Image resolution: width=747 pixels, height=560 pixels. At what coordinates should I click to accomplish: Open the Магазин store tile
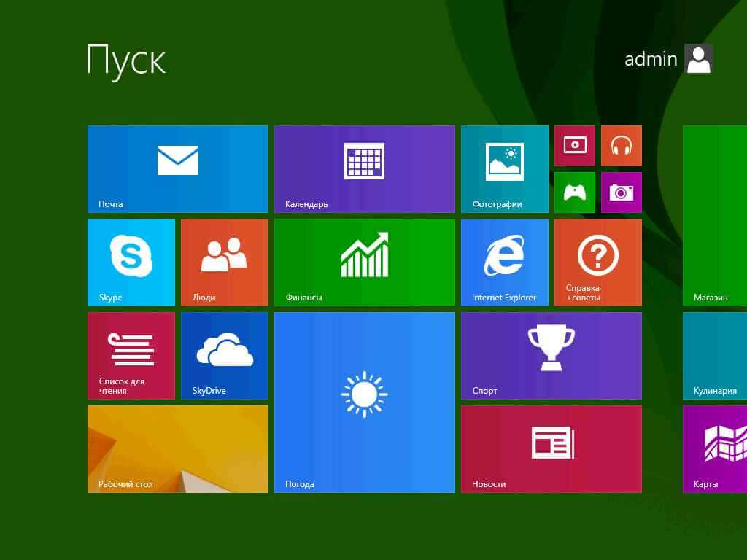715,215
